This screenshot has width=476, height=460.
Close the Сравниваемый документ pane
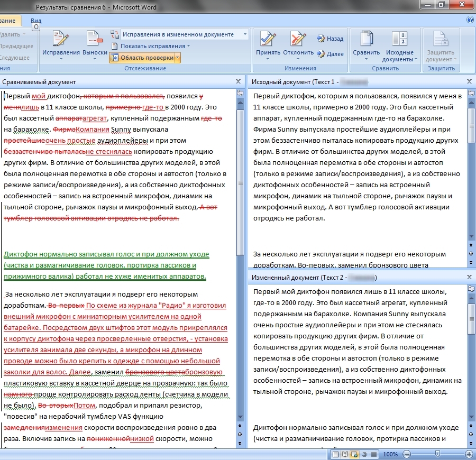click(239, 81)
